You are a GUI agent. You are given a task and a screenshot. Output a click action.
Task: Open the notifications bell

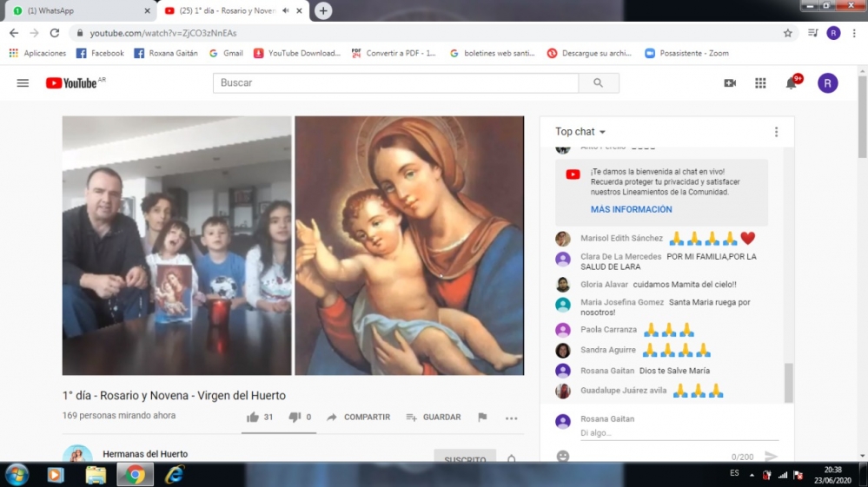click(x=792, y=83)
